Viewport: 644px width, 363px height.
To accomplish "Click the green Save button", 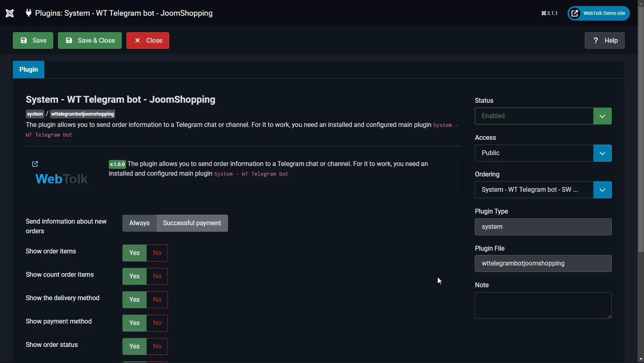I will (33, 40).
